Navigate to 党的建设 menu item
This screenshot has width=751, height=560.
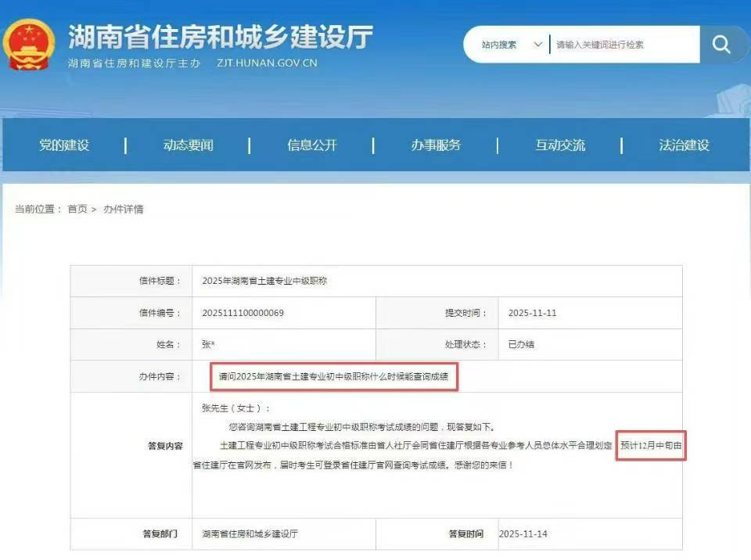point(66,145)
